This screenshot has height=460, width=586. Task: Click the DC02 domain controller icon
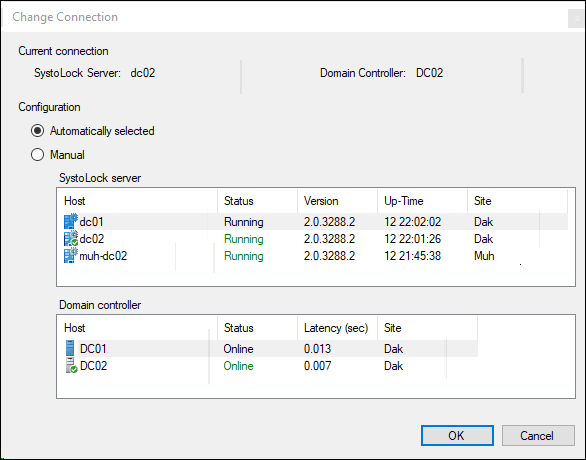(71, 365)
